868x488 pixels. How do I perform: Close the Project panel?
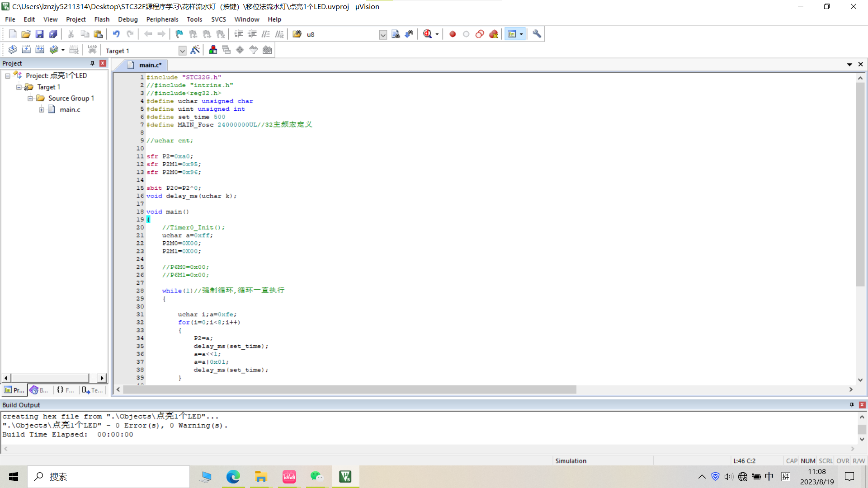coord(103,63)
